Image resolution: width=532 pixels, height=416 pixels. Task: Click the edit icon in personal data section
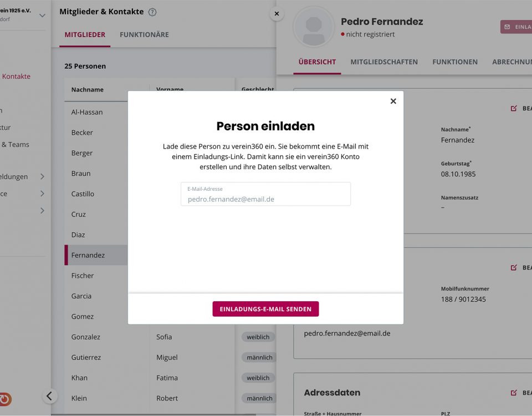pyautogui.click(x=514, y=108)
